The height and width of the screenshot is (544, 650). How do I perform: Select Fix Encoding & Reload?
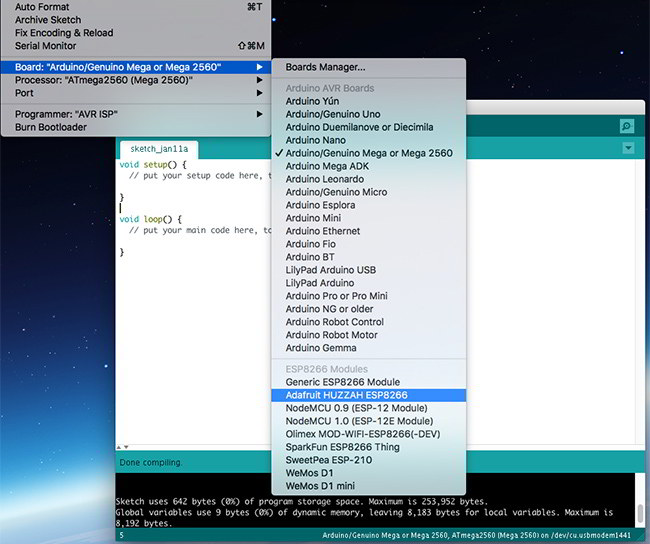tap(136, 33)
